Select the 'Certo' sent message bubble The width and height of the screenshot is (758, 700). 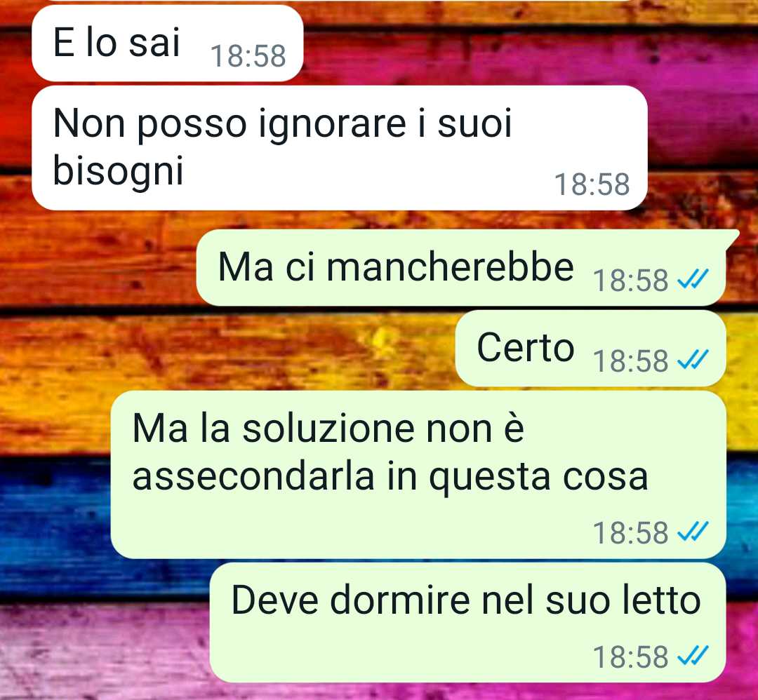[x=590, y=349]
